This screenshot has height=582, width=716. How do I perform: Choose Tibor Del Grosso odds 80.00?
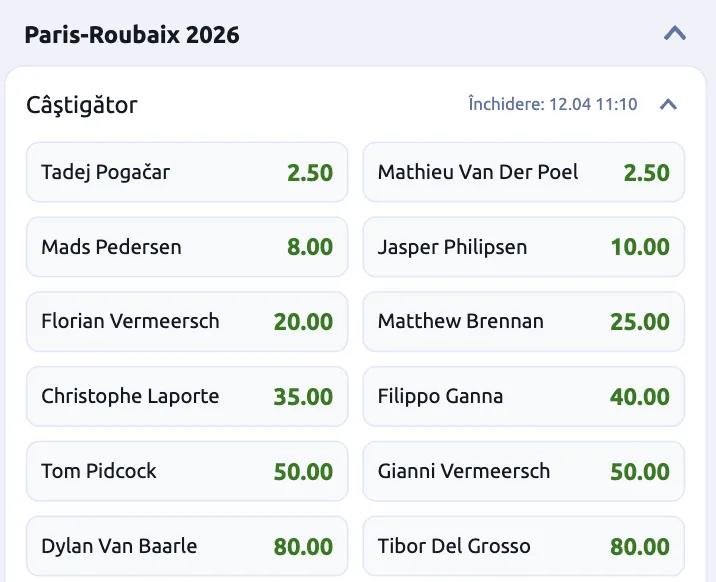pyautogui.click(x=523, y=546)
